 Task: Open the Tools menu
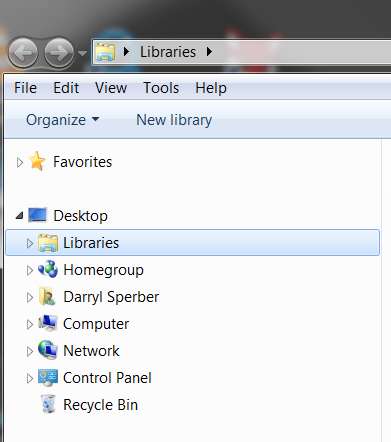tap(161, 88)
